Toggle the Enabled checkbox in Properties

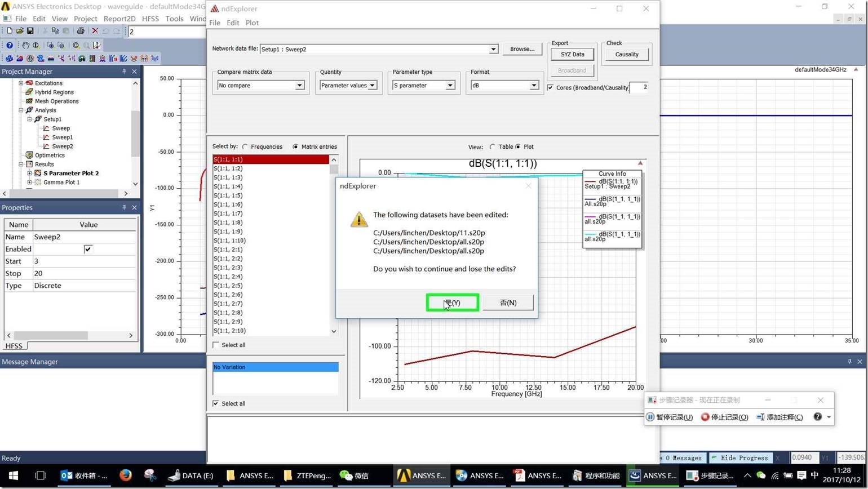click(88, 249)
